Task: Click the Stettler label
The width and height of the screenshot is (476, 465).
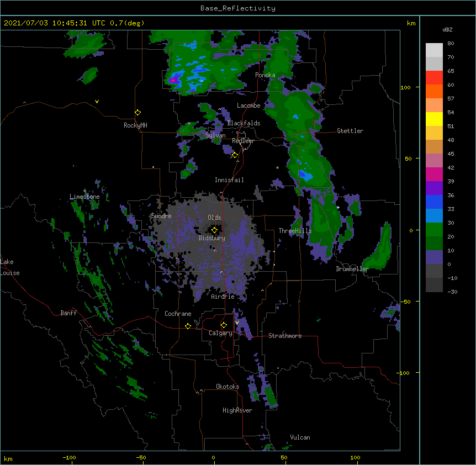Action: click(x=350, y=131)
